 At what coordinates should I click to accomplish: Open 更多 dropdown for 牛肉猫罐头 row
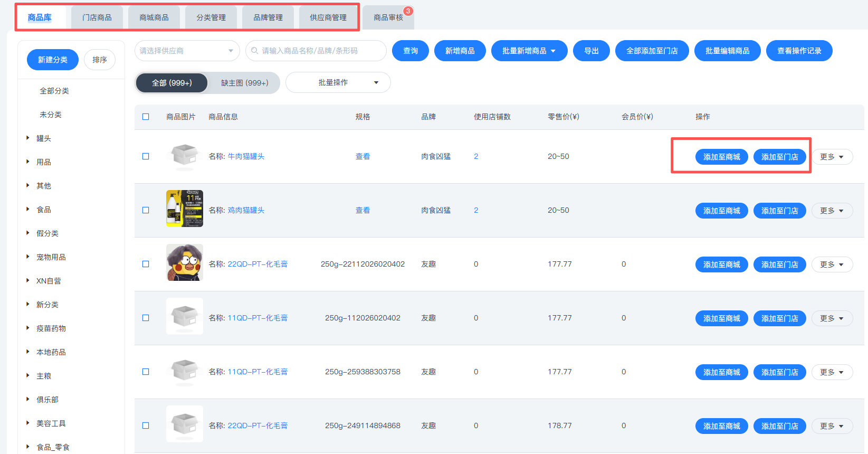[832, 157]
